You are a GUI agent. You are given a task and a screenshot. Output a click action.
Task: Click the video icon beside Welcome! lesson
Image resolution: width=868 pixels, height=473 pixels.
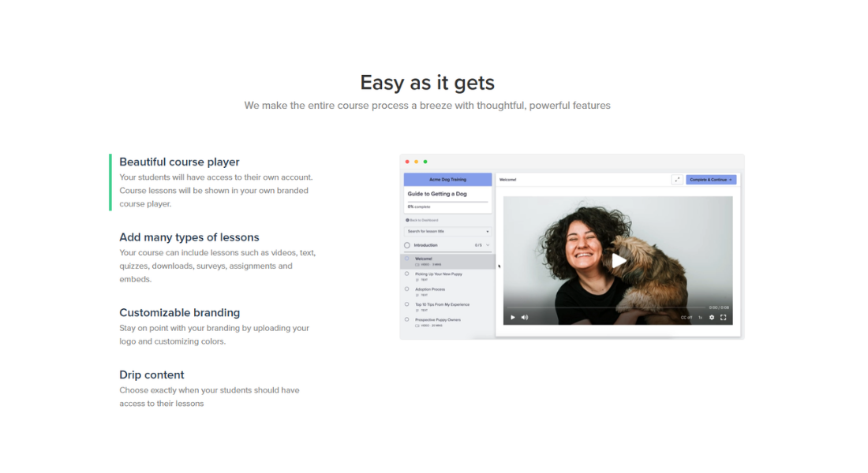(417, 265)
